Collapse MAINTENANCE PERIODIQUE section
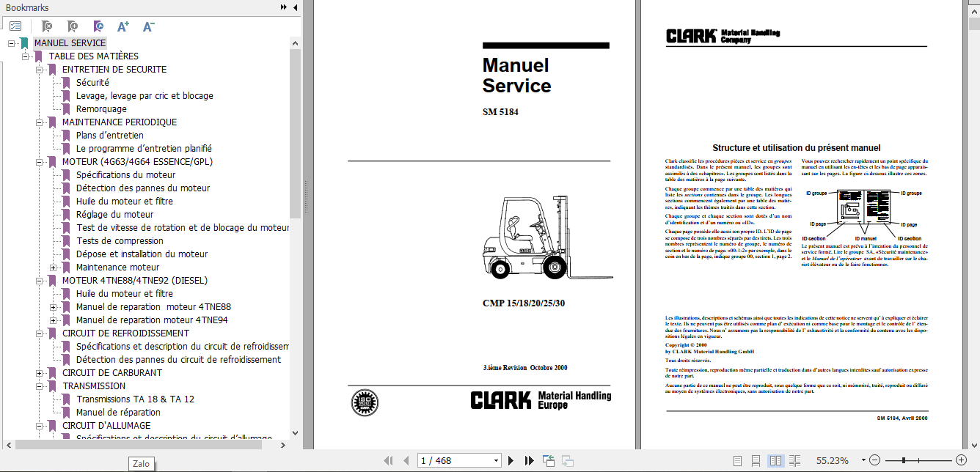This screenshot has width=980, height=472. point(39,122)
